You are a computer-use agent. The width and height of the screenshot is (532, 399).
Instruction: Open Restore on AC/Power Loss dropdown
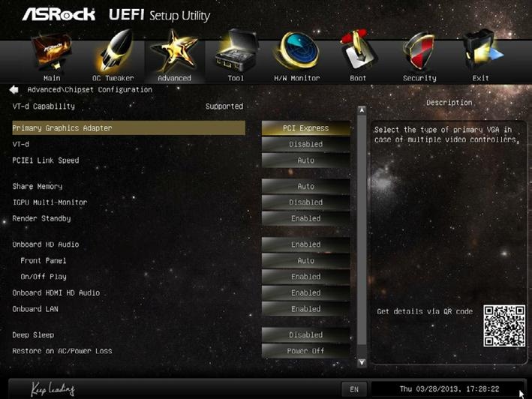305,351
